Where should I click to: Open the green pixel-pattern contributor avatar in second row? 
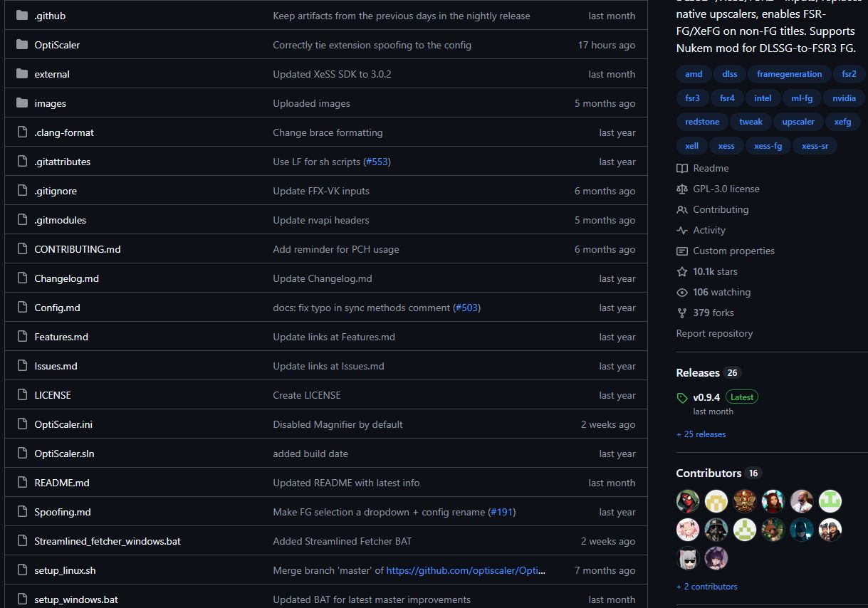[x=745, y=530]
